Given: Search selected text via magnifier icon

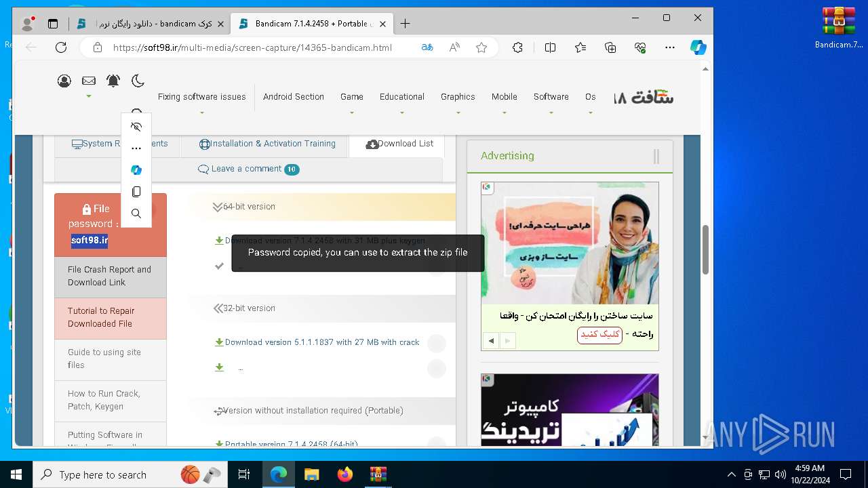Looking at the screenshot, I should click(136, 213).
